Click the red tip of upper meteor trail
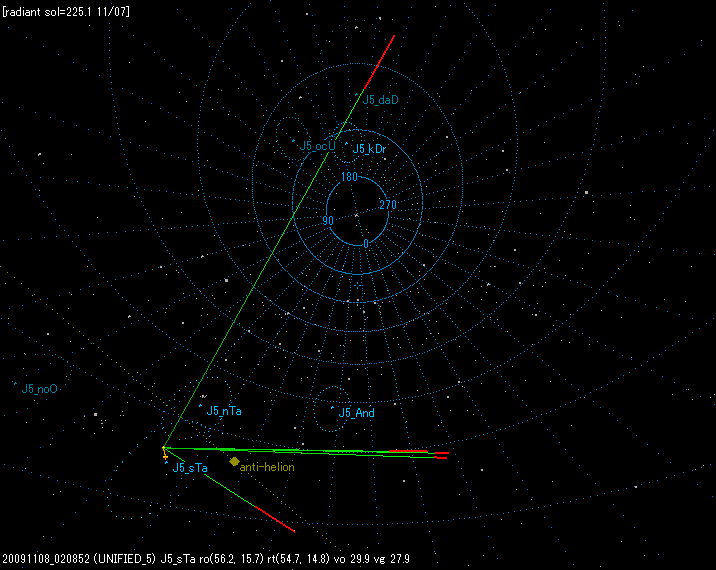Image resolution: width=716 pixels, height=570 pixels. [x=379, y=62]
